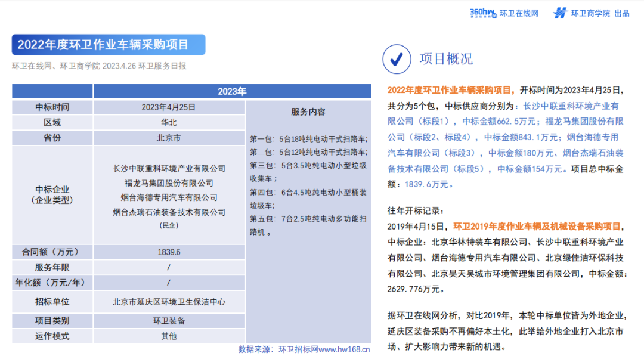Click 烟台杰瑞石油装备技术有限公司 in the table
Image resolution: width=644 pixels, height=356 pixels.
click(x=169, y=212)
